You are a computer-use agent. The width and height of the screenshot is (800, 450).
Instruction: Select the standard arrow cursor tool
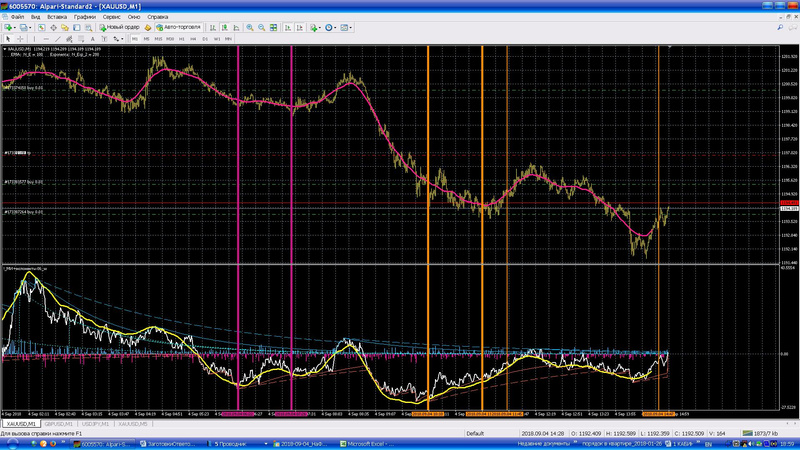pyautogui.click(x=9, y=38)
